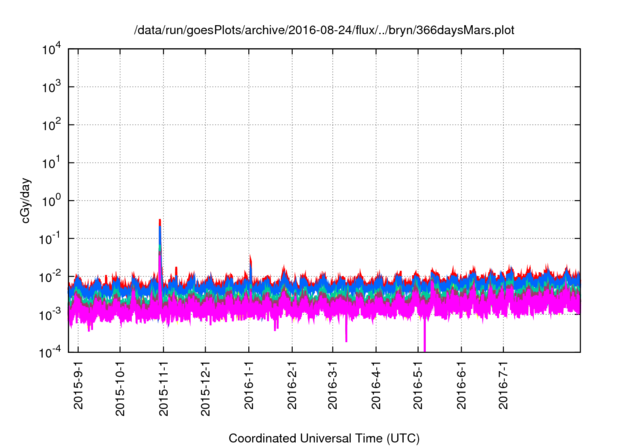This screenshot has width=640, height=448.
Task: Click the tallest red spike peak near 2015-11-1
Action: tap(160, 222)
